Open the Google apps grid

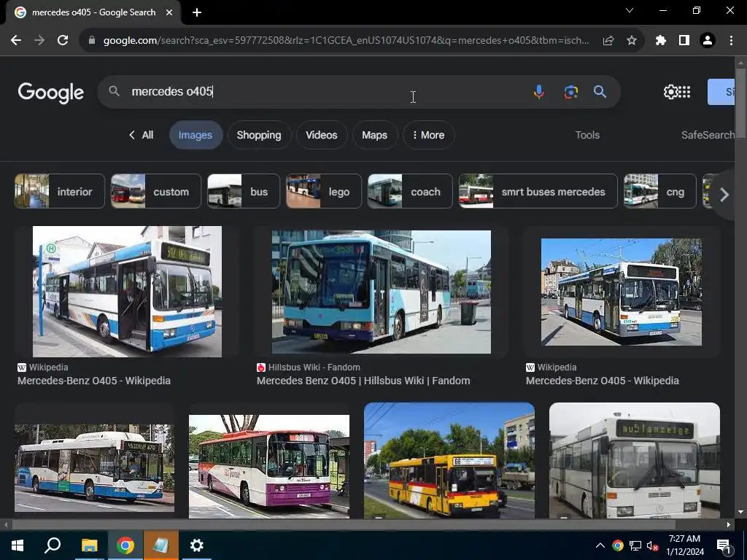pyautogui.click(x=684, y=92)
